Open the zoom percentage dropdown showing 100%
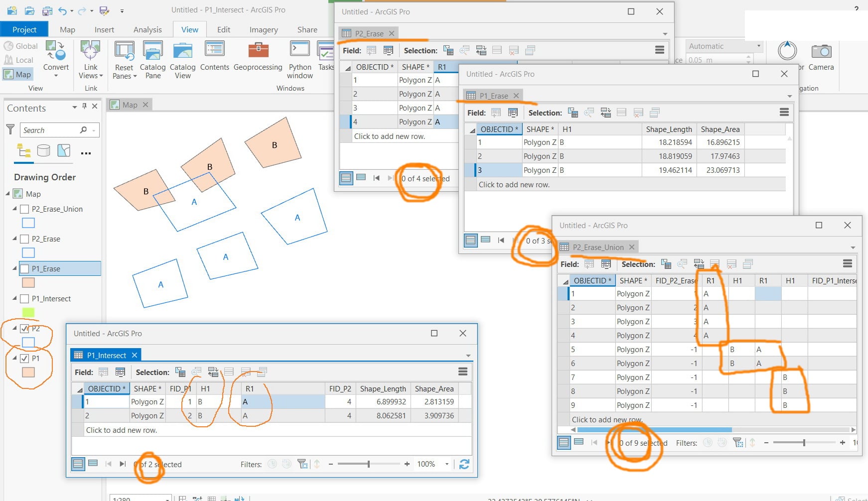This screenshot has height=501, width=868. coord(447,464)
